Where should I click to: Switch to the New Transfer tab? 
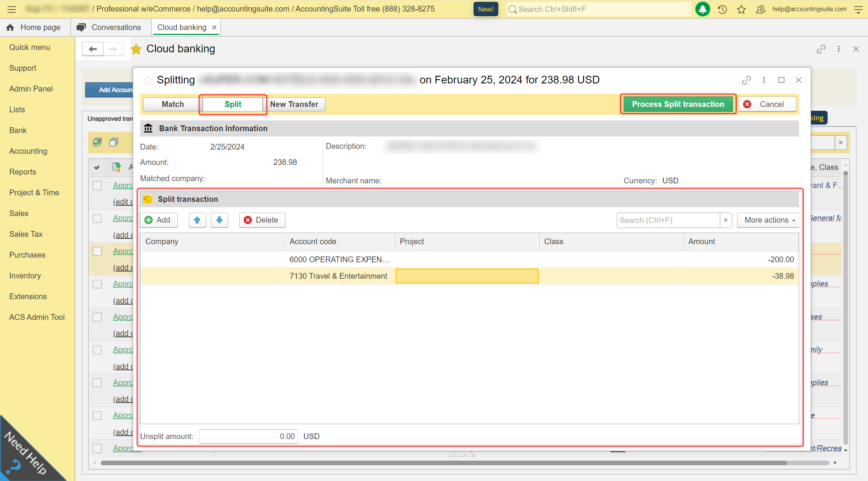pos(294,104)
